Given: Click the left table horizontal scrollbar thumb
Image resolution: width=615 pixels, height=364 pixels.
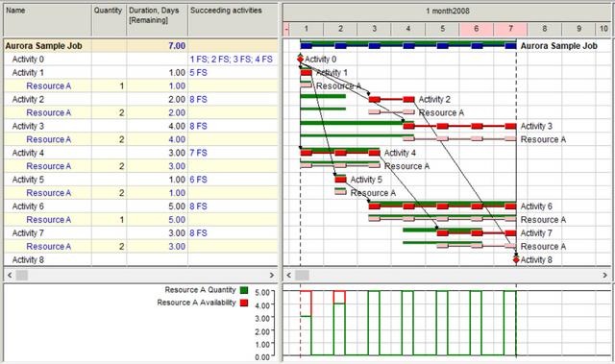Looking at the screenshot, I should [x=21, y=275].
